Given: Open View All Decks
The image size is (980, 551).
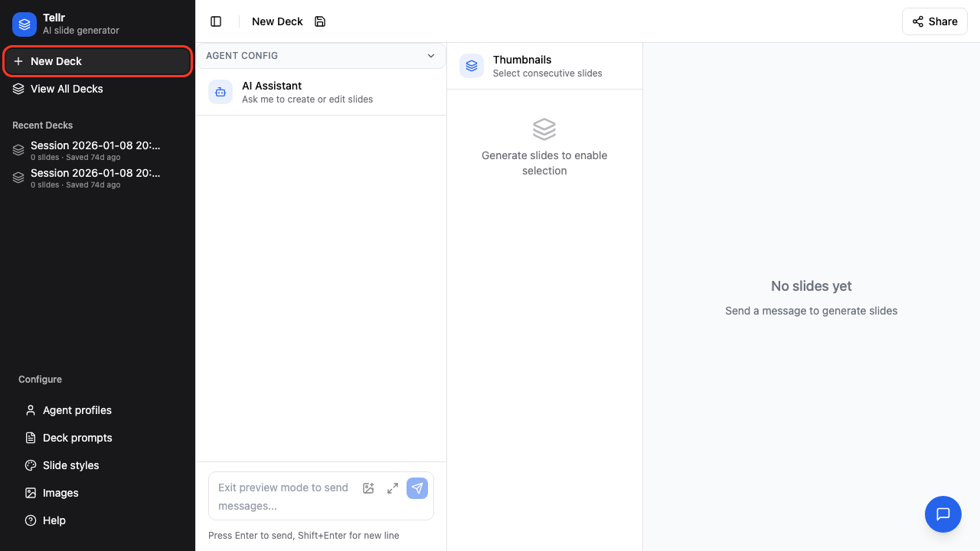Looking at the screenshot, I should 67,89.
